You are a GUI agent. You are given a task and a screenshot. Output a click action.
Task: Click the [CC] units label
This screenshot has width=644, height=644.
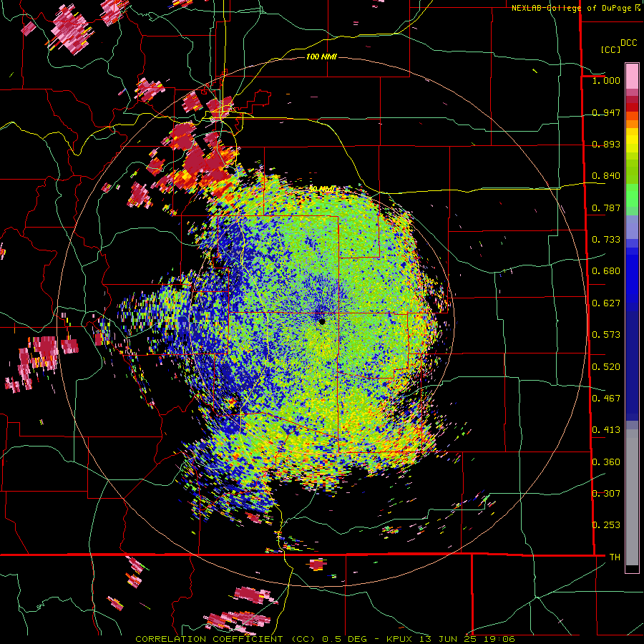(x=611, y=49)
